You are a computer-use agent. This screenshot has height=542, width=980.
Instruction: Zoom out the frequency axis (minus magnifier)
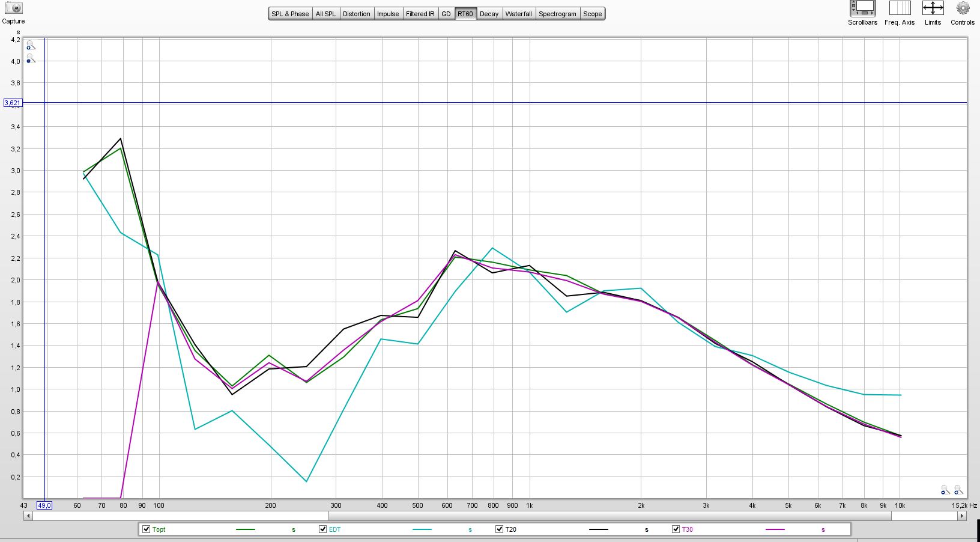[945, 490]
